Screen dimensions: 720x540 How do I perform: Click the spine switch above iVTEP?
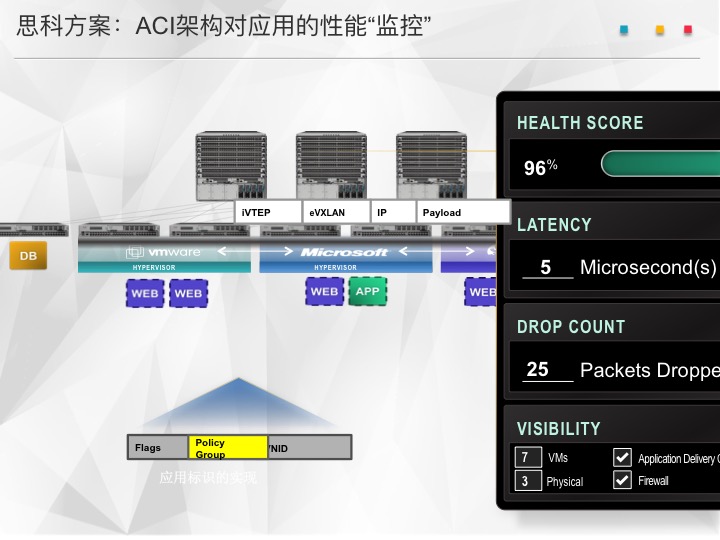(231, 166)
